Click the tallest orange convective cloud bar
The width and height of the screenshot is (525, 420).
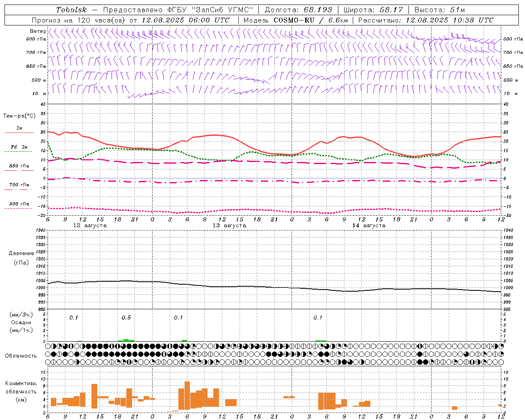point(187,395)
